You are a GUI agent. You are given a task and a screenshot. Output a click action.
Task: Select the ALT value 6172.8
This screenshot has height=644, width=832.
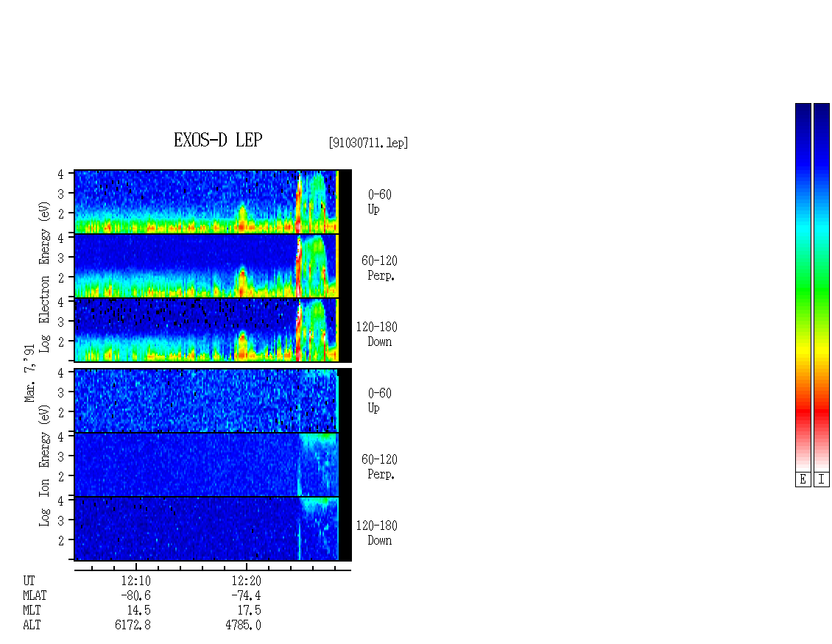click(133, 626)
